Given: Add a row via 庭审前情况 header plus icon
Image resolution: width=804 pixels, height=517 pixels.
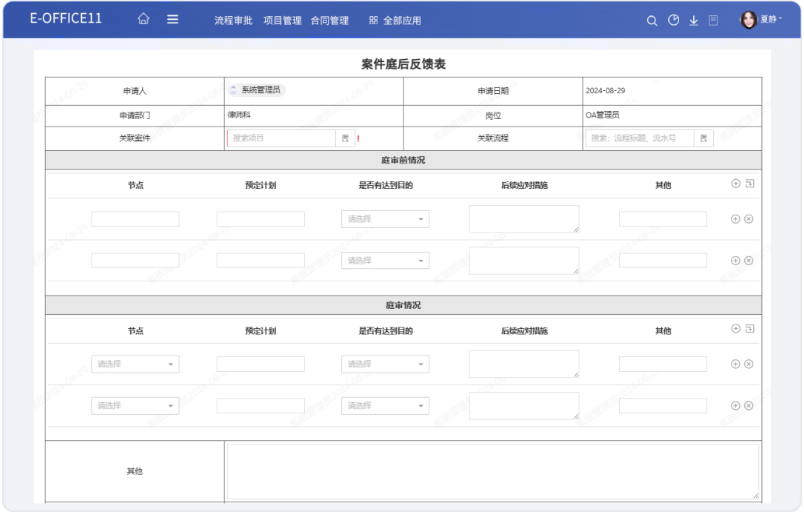Looking at the screenshot, I should point(736,184).
